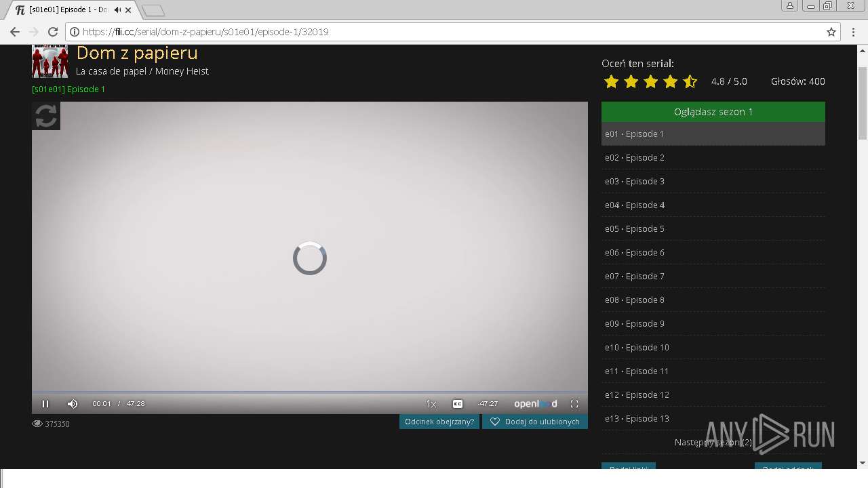The height and width of the screenshot is (488, 868).
Task: Open e04 Episode 4
Action: pyautogui.click(x=713, y=205)
